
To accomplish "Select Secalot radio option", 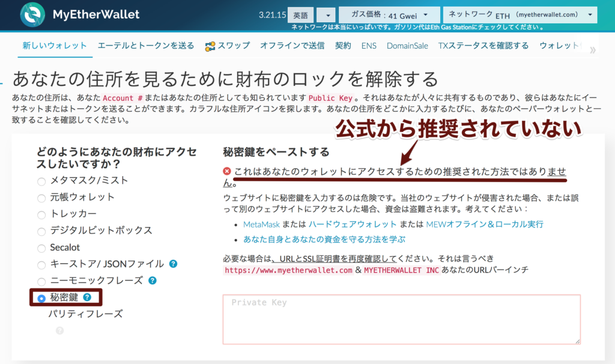I will [x=41, y=248].
